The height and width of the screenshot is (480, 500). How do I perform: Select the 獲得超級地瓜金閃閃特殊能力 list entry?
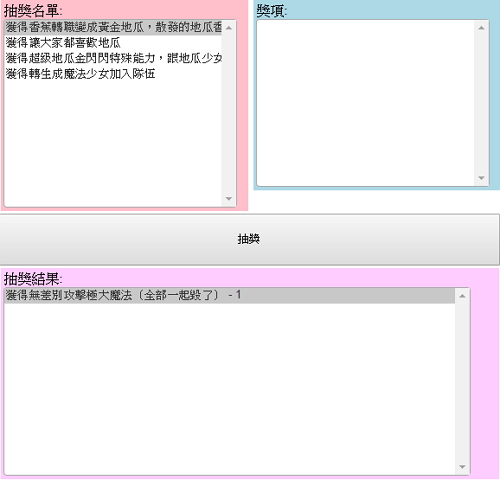(113, 58)
